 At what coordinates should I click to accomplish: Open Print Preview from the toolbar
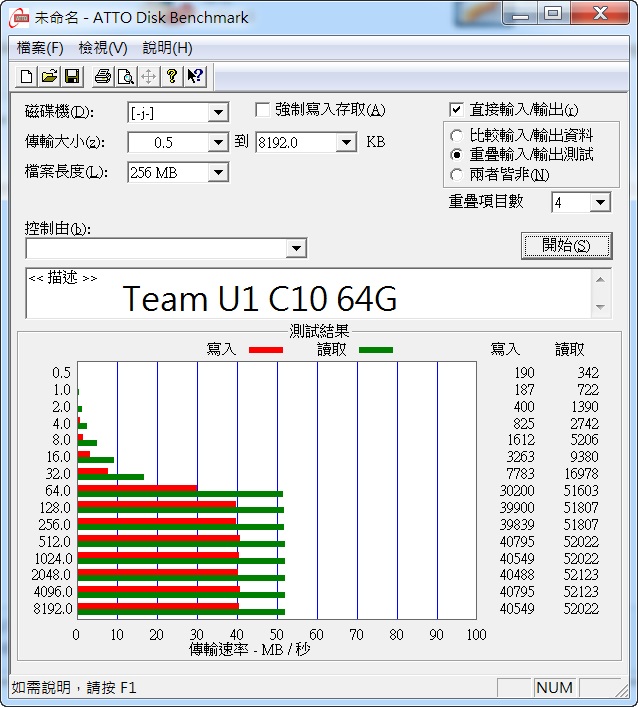tap(126, 77)
